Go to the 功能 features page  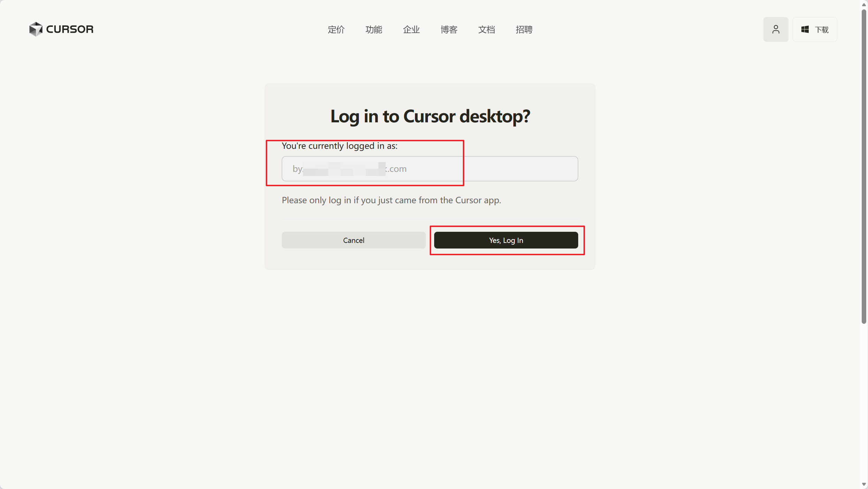[373, 30]
